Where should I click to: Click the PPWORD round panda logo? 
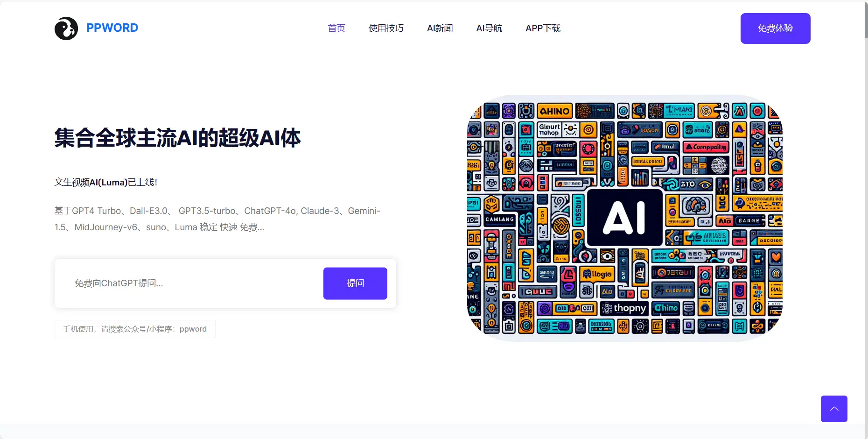tap(66, 28)
